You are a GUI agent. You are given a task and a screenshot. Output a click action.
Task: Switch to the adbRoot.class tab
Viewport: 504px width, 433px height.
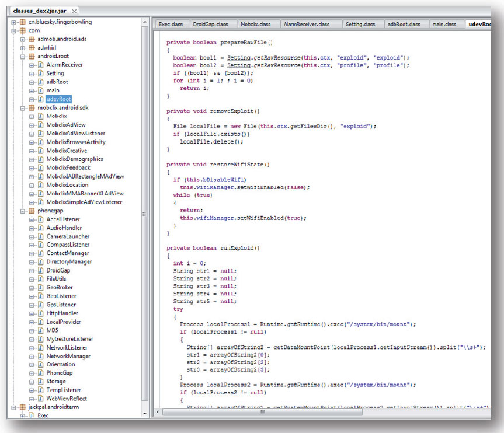pyautogui.click(x=404, y=24)
